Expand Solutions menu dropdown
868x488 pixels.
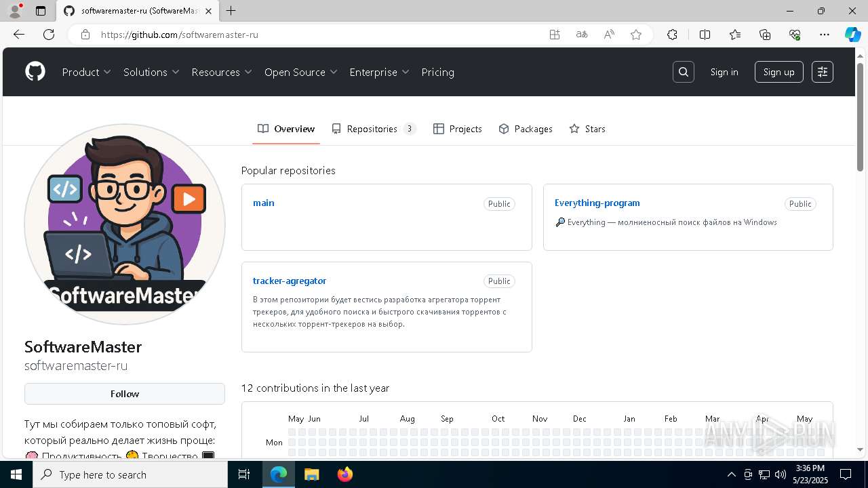pos(151,72)
